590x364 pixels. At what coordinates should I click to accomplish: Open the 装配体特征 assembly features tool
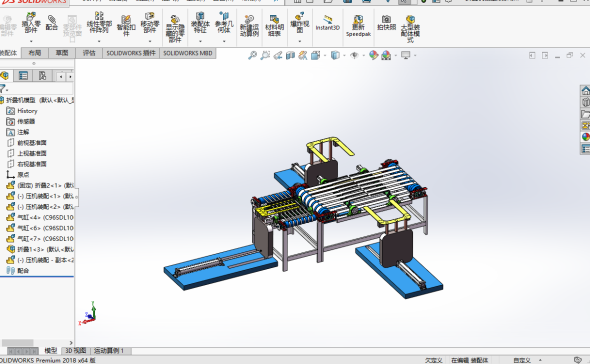click(200, 23)
